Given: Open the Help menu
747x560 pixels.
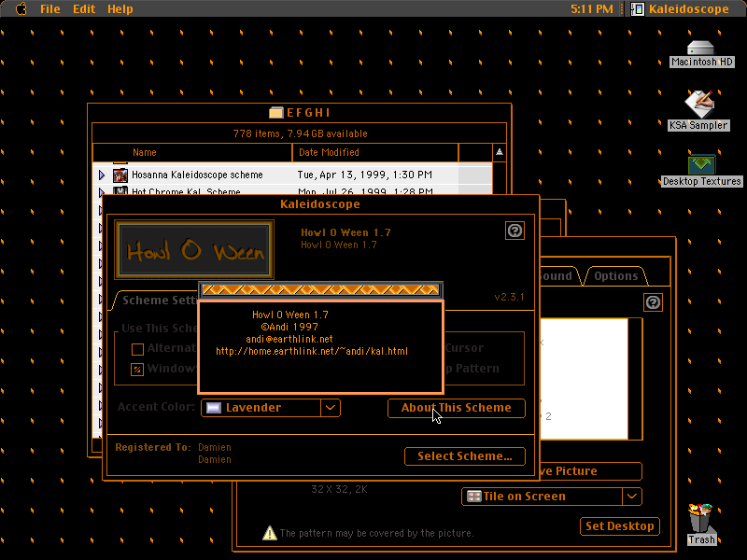Looking at the screenshot, I should pyautogui.click(x=120, y=8).
